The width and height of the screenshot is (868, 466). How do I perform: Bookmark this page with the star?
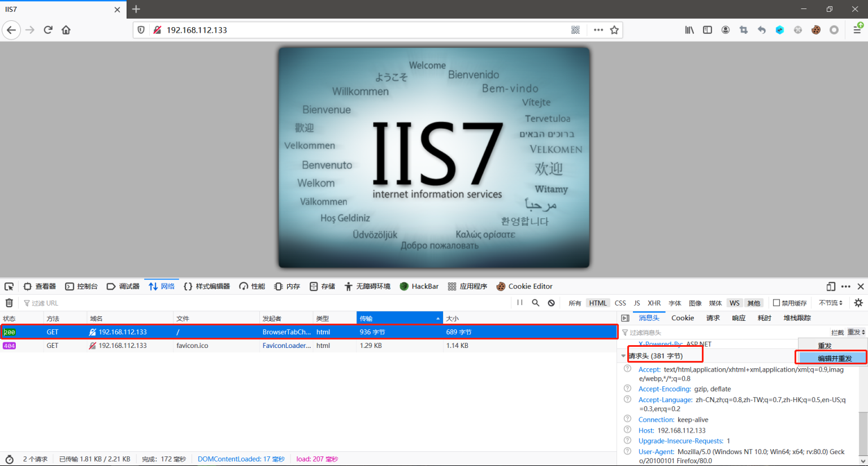click(x=614, y=30)
